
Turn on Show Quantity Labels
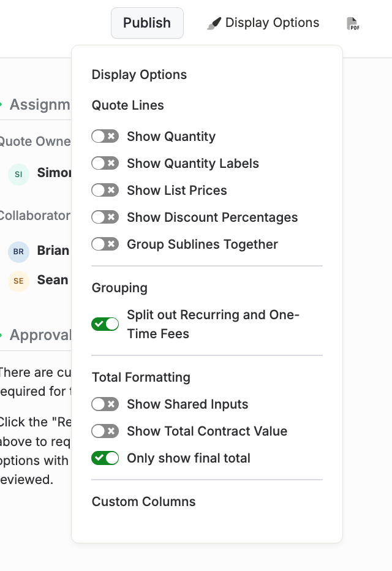coord(105,163)
